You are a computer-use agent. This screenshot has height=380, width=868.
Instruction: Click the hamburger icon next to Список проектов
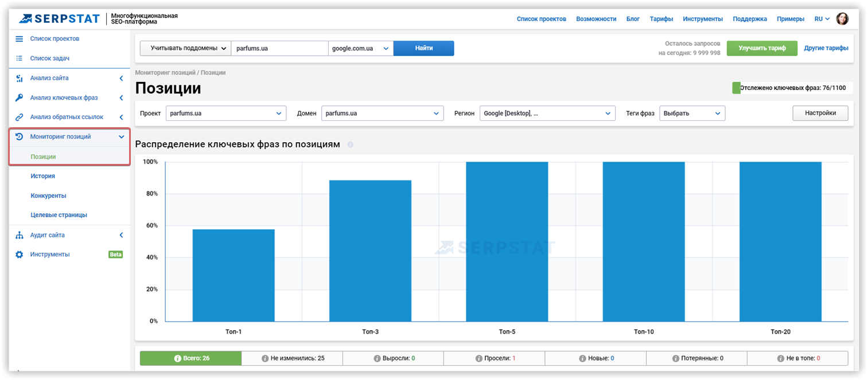click(19, 39)
